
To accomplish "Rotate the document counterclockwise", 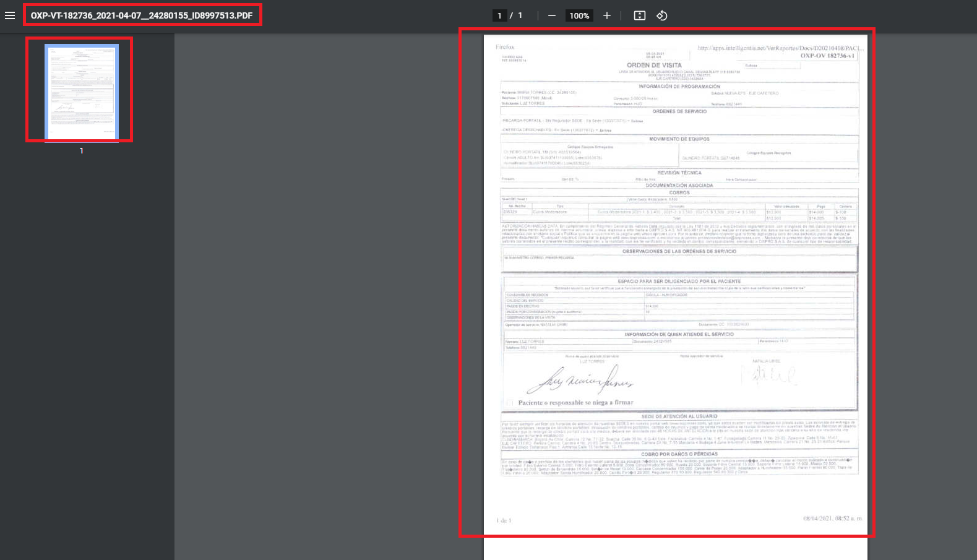I will click(661, 15).
